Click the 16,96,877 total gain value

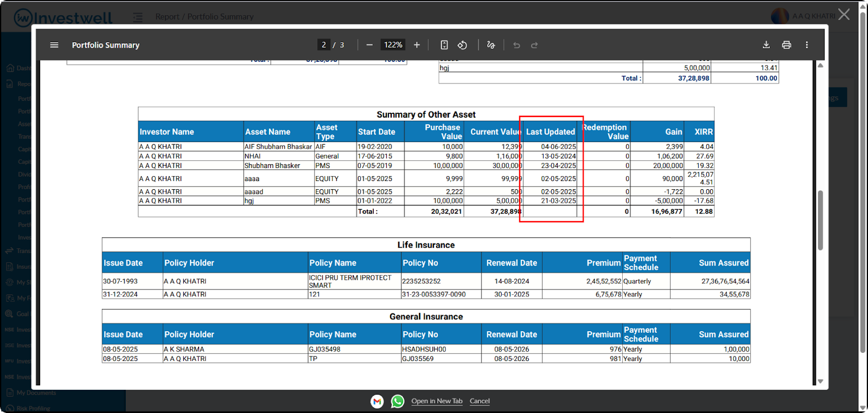[667, 211]
